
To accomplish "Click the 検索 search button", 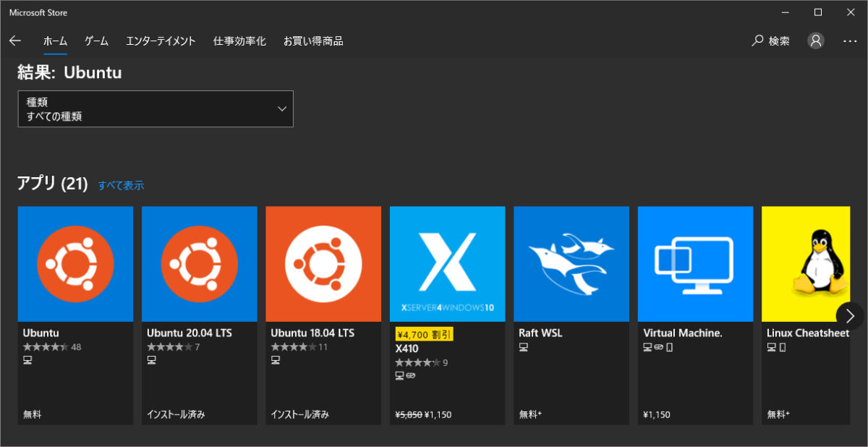I will click(x=771, y=41).
